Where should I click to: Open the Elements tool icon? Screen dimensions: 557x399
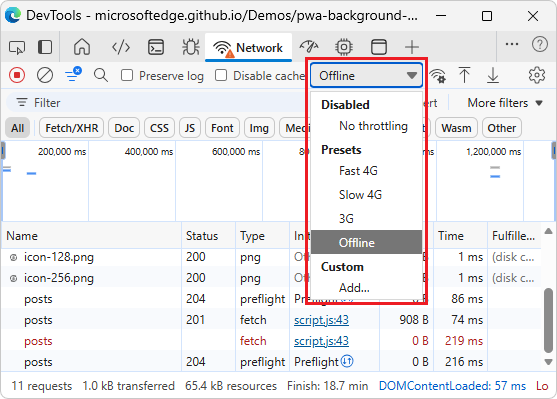pyautogui.click(x=121, y=47)
